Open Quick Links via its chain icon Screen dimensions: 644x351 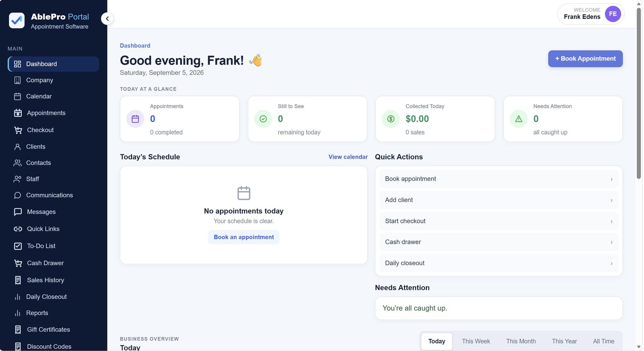click(18, 229)
